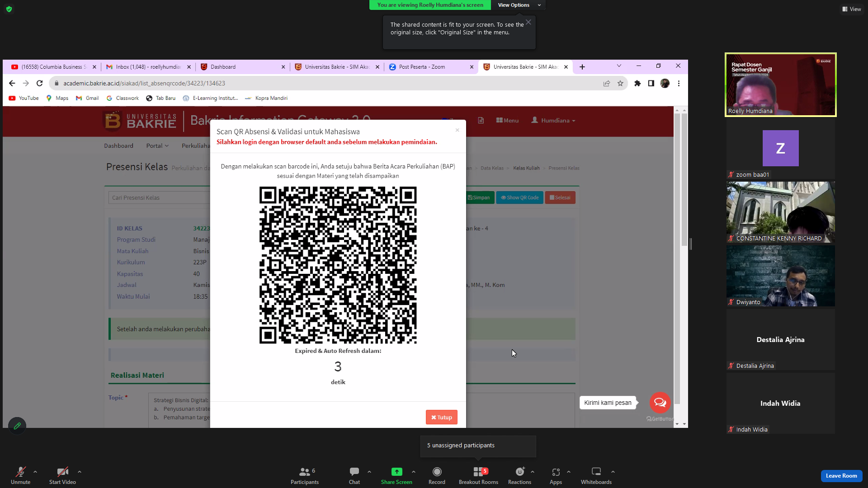
Task: Open the Reactions menu
Action: (x=519, y=475)
